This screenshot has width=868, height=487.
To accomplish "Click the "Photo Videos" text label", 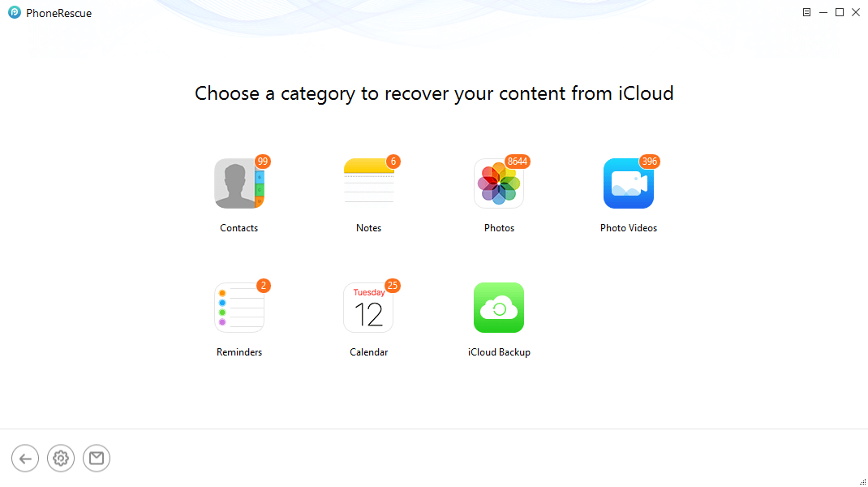I will pyautogui.click(x=629, y=228).
